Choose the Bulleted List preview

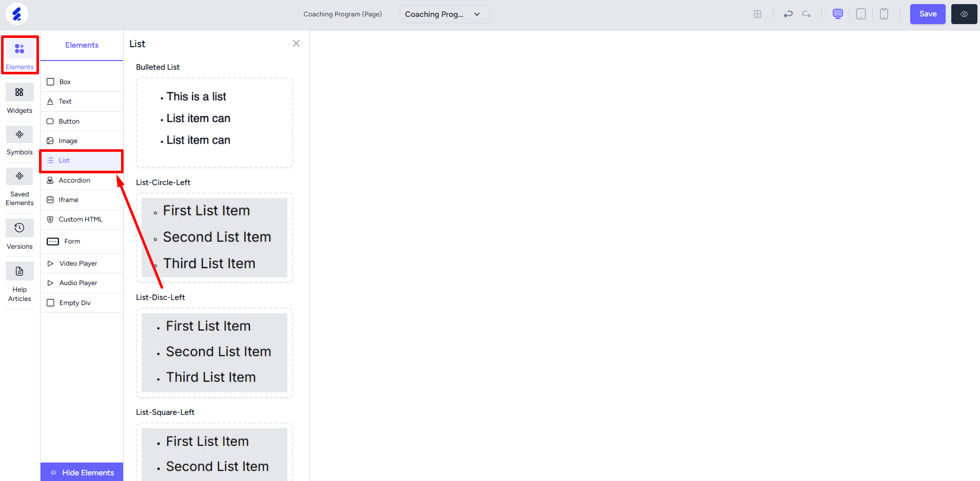coord(214,123)
